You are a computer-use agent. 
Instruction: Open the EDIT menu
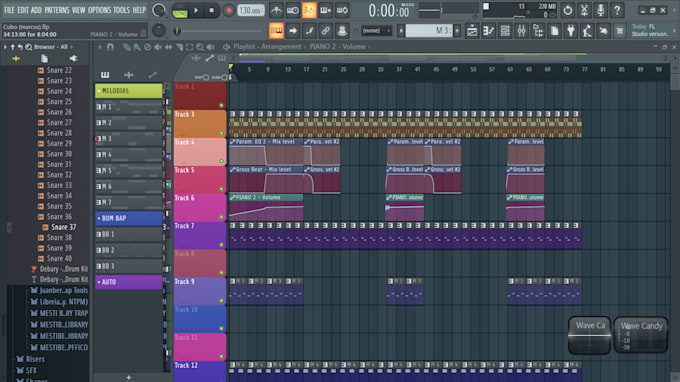(x=23, y=10)
